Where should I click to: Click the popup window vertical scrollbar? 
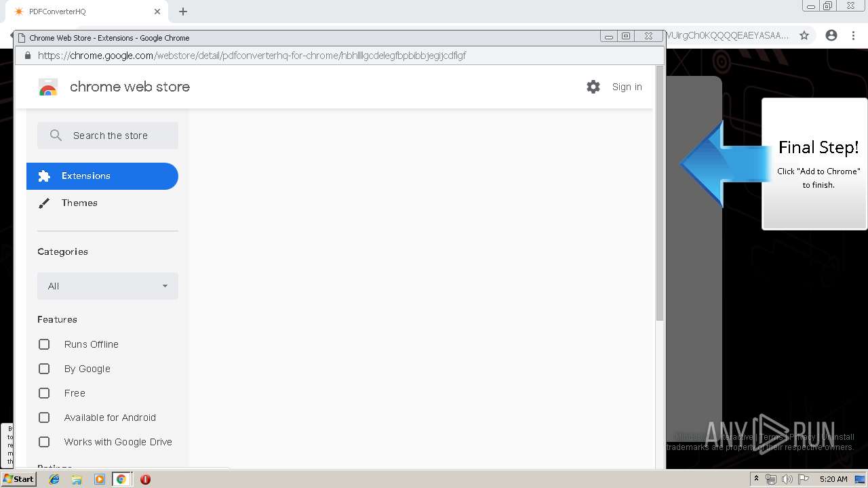pos(660,193)
